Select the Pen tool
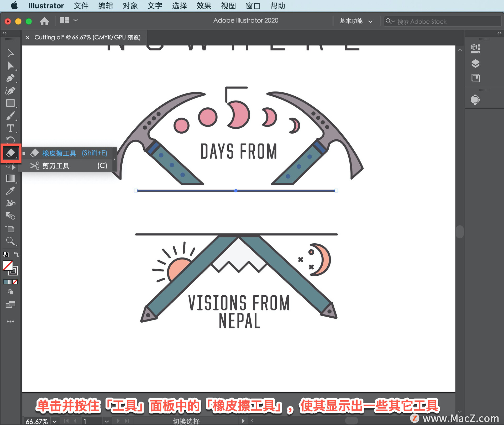Screen dimensions: 504x425 coord(10,78)
